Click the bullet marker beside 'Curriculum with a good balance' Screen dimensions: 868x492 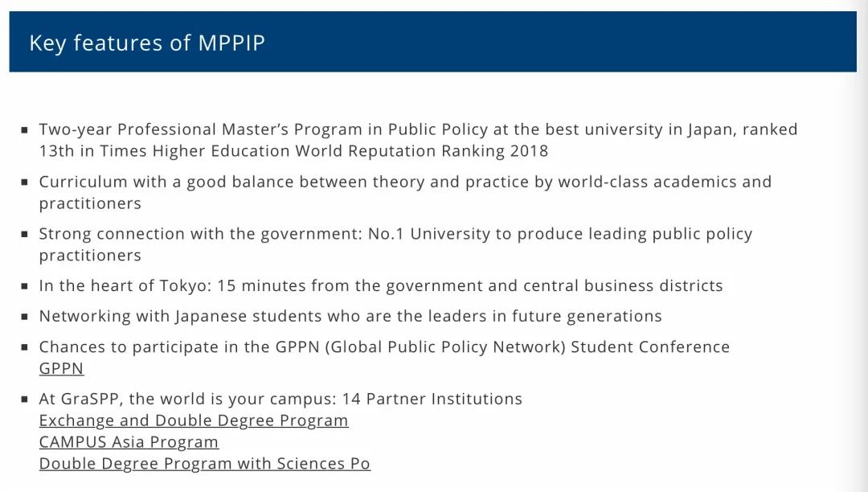point(25,182)
